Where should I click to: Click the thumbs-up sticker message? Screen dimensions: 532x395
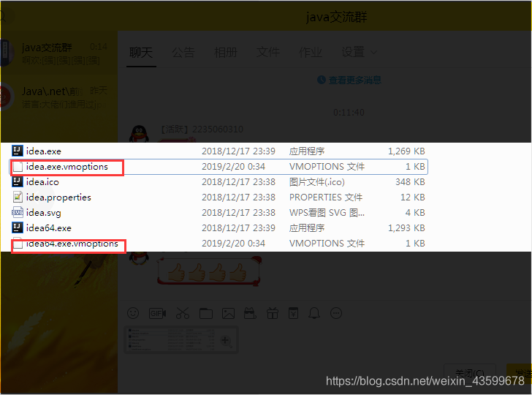(209, 271)
